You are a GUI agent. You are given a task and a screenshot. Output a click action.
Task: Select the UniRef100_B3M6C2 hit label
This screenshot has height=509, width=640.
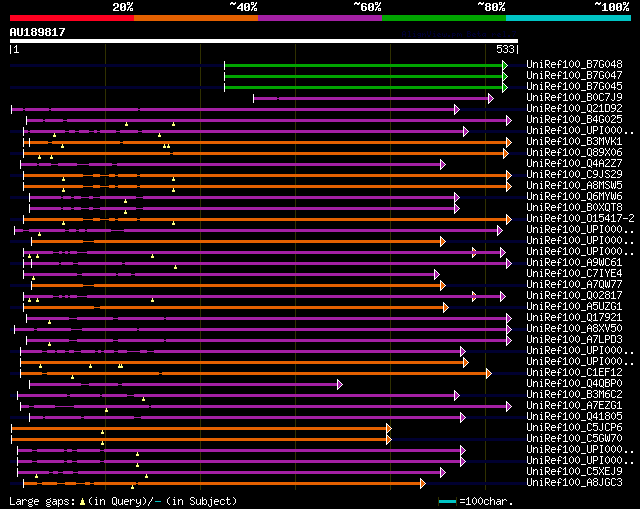(x=574, y=394)
